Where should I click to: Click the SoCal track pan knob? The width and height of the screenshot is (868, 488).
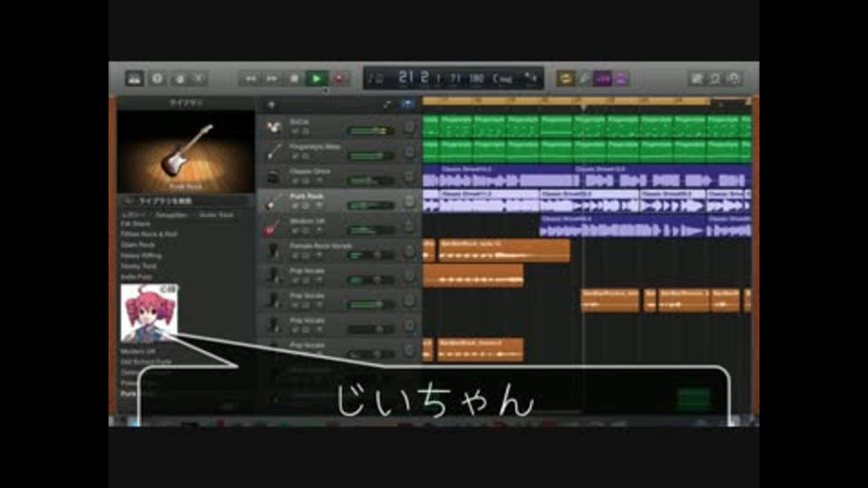click(409, 127)
